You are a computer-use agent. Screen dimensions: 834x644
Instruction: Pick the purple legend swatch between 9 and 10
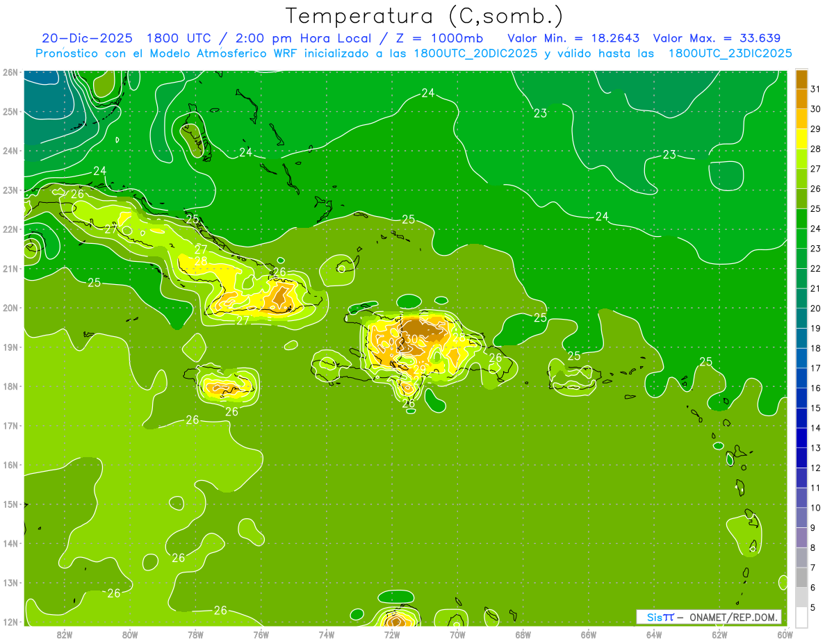pyautogui.click(x=801, y=518)
